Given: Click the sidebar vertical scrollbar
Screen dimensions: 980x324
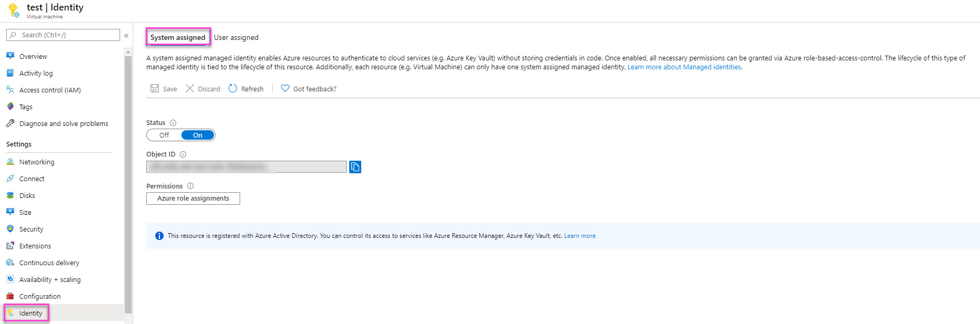Looking at the screenshot, I should click(128, 184).
